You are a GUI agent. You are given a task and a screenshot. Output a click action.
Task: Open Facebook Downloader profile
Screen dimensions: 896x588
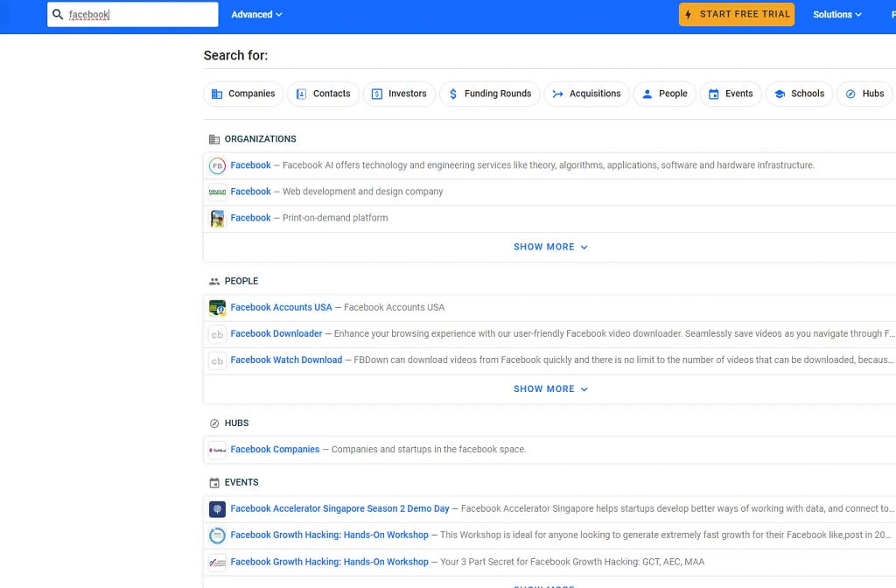point(276,333)
